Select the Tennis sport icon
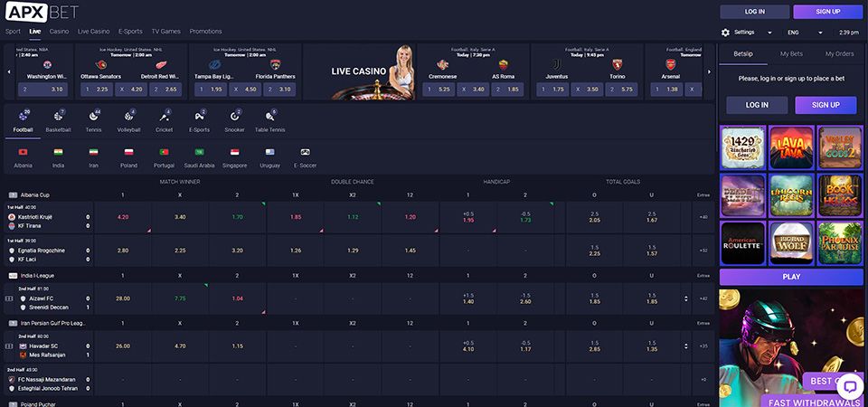 click(93, 117)
